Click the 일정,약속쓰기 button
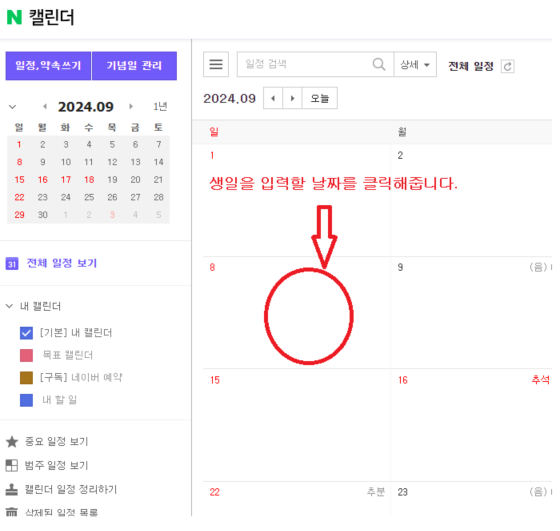The height and width of the screenshot is (531, 560). 48,66
